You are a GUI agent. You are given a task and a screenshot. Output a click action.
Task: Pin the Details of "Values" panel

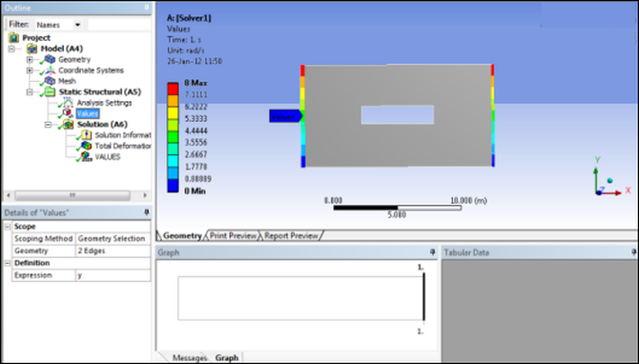147,212
